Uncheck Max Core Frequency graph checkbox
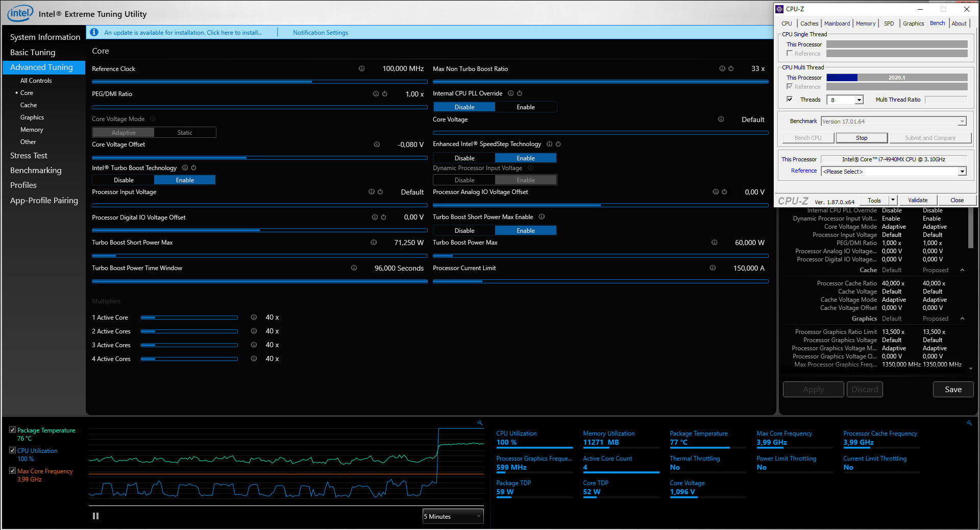This screenshot has width=980, height=530. coord(12,471)
